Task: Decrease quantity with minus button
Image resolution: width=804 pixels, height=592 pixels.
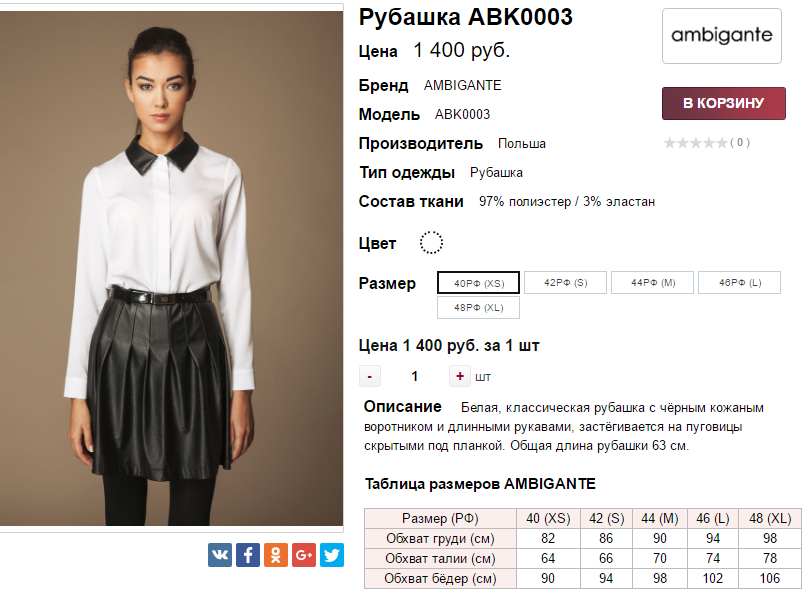Action: coord(370,376)
